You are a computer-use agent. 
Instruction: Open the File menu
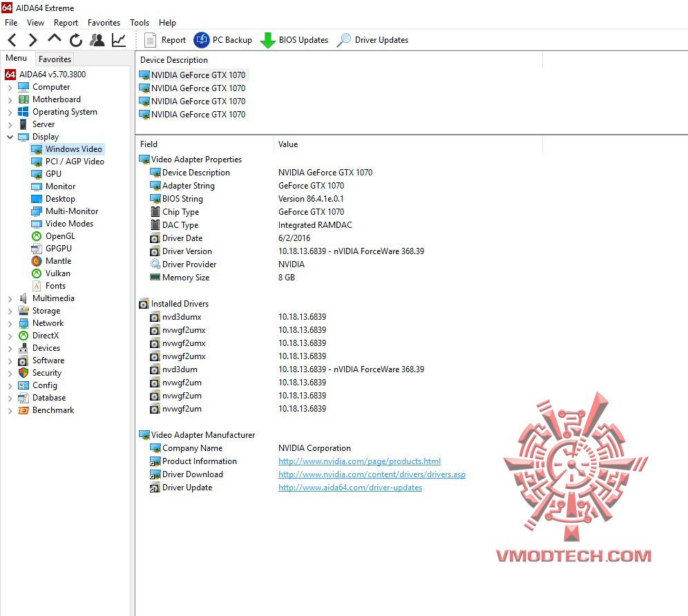pyautogui.click(x=11, y=22)
